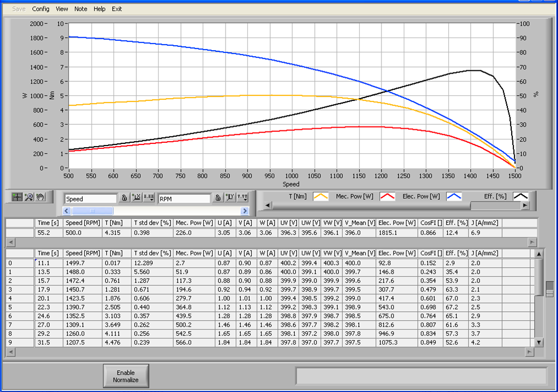
Task: Click the Y-axis autoscale icon
Action: [231, 198]
